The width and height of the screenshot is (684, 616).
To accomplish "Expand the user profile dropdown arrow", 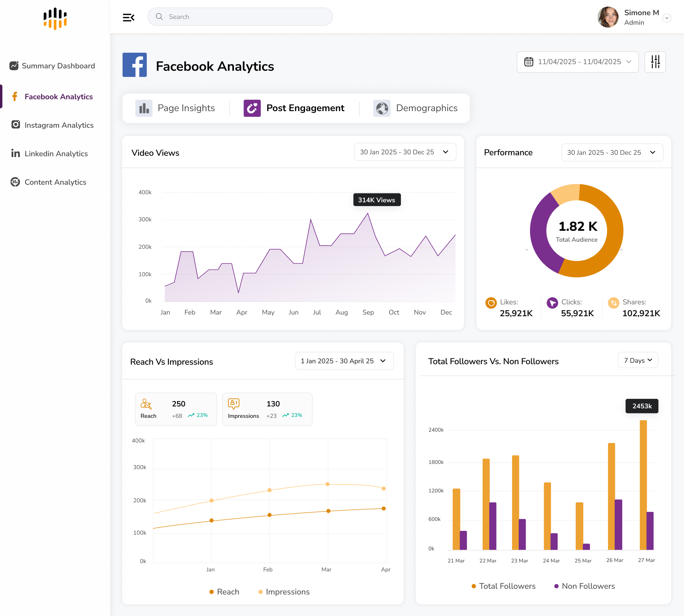I will (667, 18).
